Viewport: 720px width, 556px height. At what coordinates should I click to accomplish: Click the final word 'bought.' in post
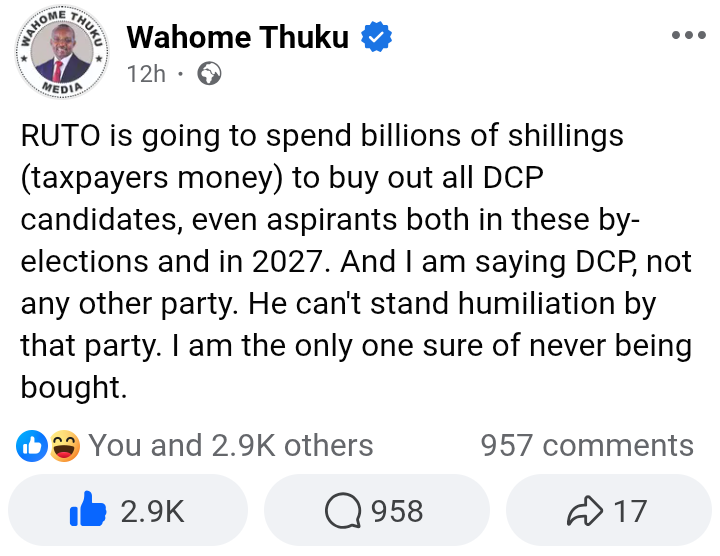point(74,387)
